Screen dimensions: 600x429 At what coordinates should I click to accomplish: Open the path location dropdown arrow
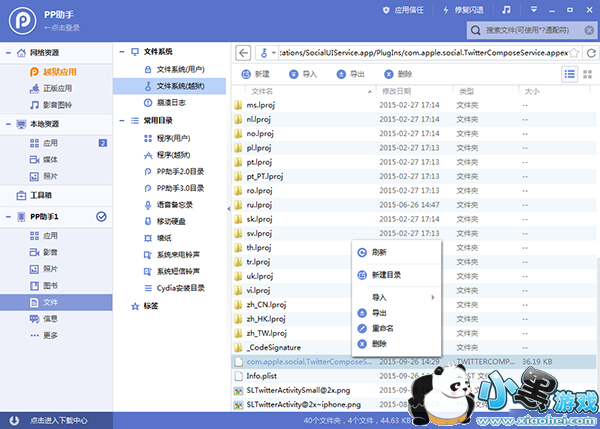[274, 53]
